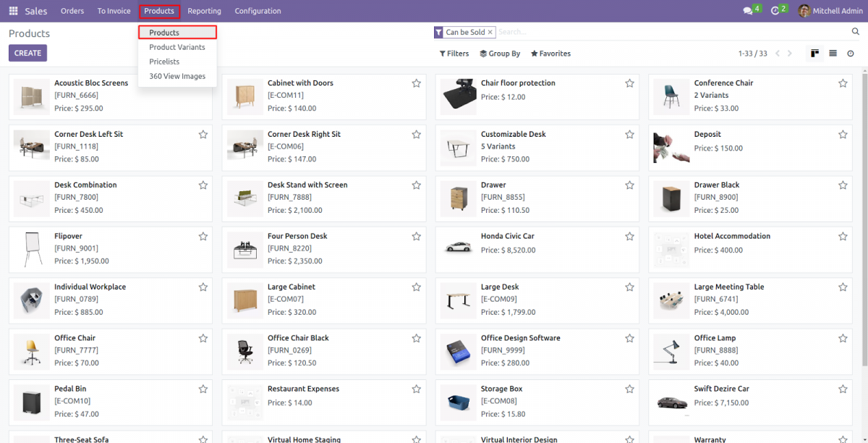Remove the Can be Sold filter tag

[x=490, y=32]
